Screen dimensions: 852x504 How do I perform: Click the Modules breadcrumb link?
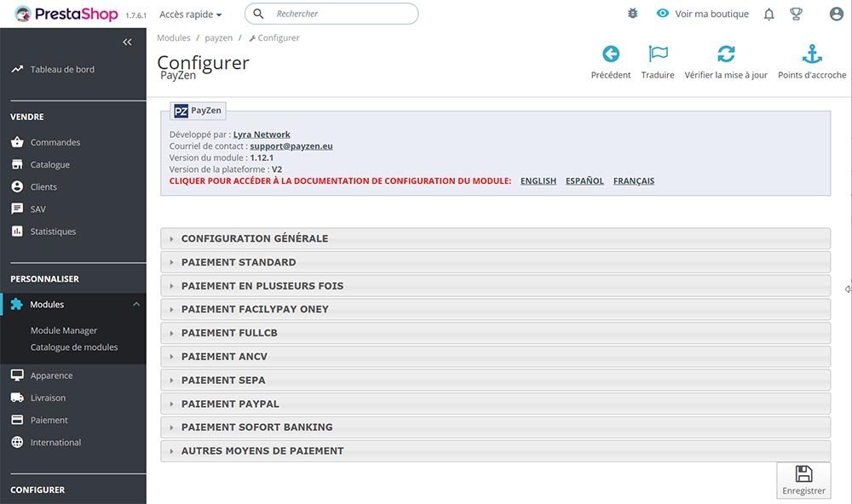tap(173, 37)
